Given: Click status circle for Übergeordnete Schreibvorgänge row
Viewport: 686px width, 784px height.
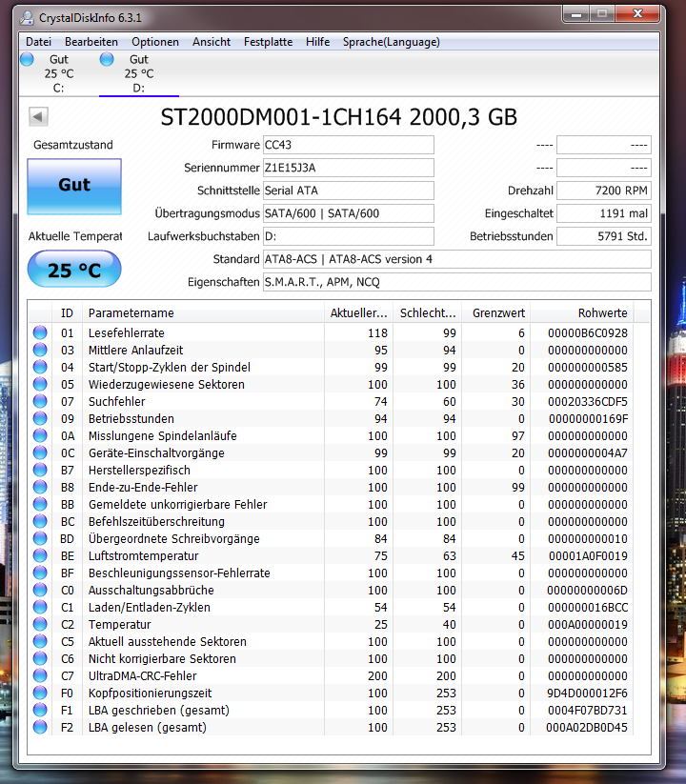Looking at the screenshot, I should click(x=40, y=538).
